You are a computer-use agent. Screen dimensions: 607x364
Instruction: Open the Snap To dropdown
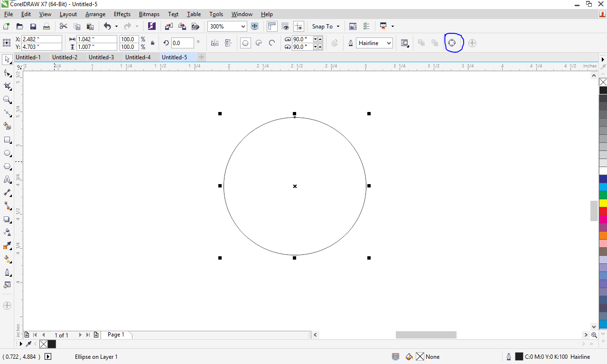(x=326, y=27)
